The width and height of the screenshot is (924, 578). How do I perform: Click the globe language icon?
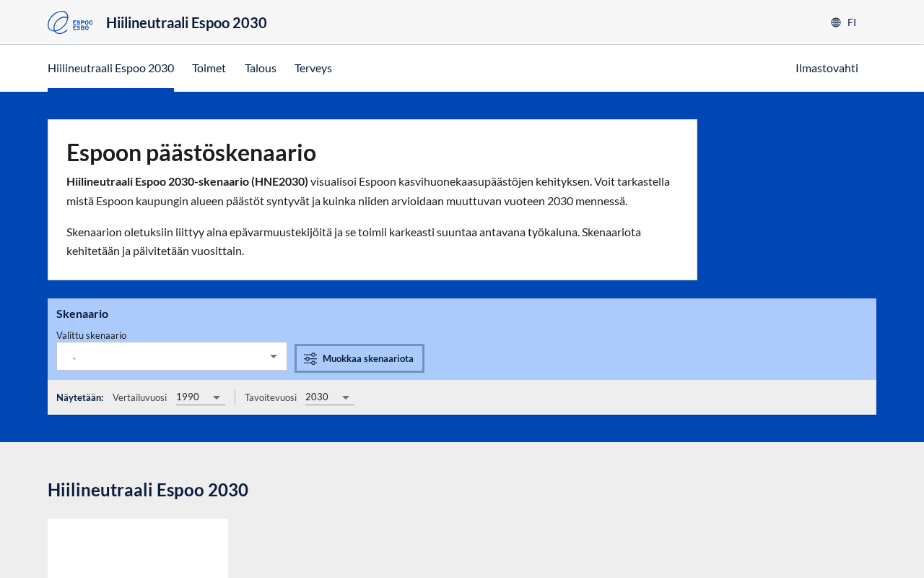coord(836,22)
